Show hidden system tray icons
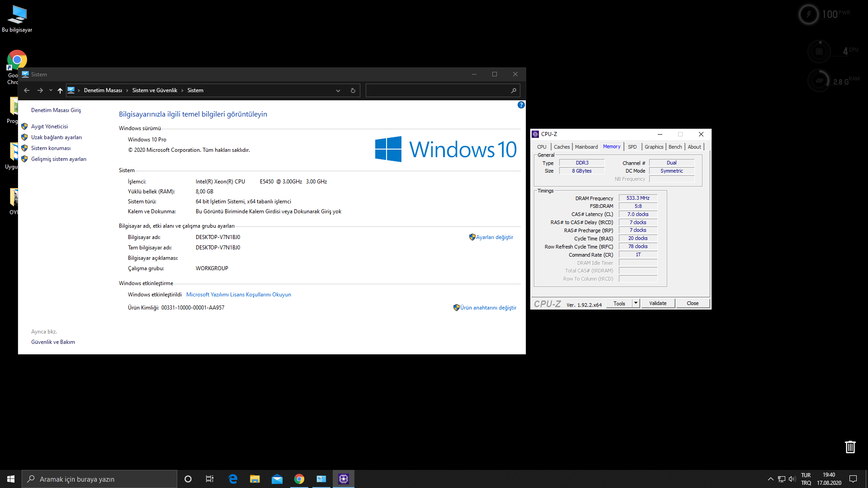Image resolution: width=868 pixels, height=488 pixels. coord(770,479)
